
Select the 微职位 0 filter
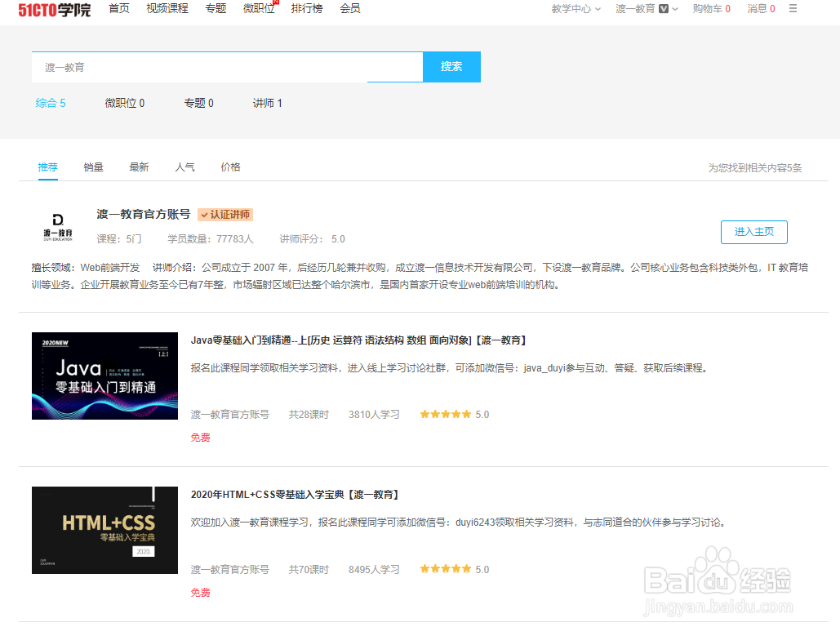tap(124, 103)
